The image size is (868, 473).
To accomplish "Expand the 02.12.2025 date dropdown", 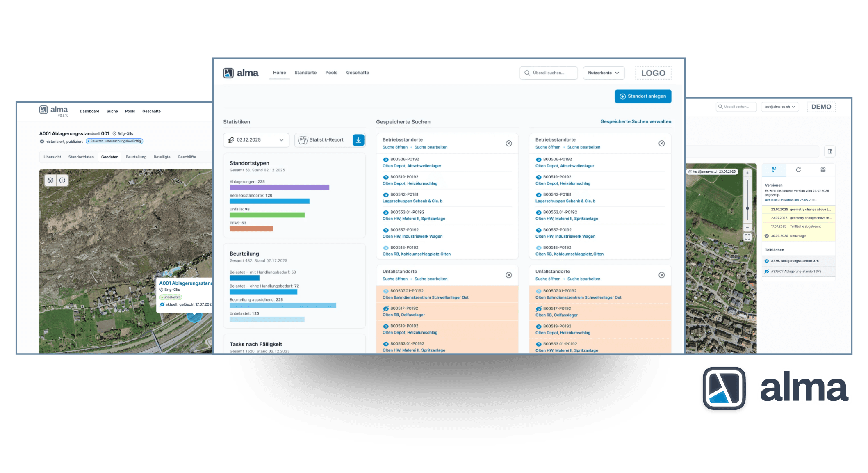I will point(256,140).
